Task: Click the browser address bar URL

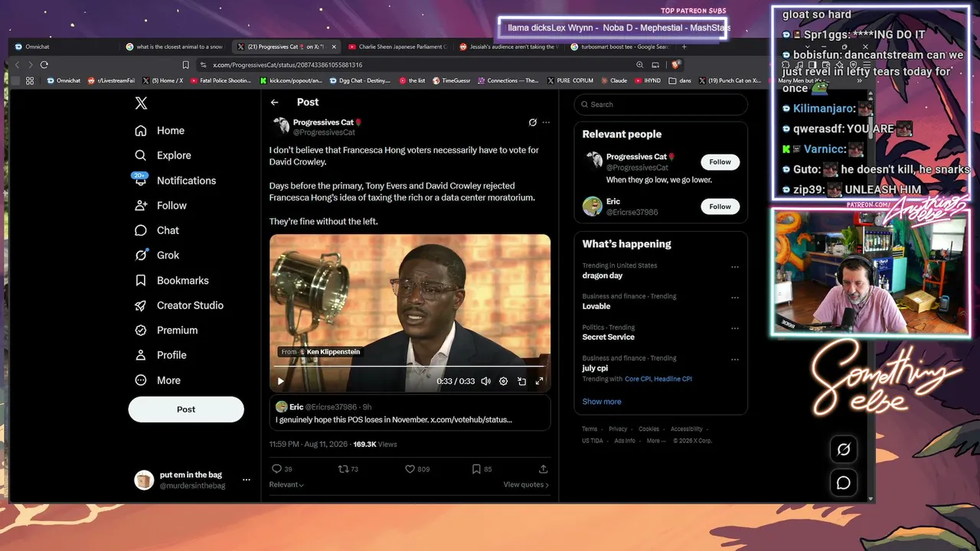Action: point(288,65)
